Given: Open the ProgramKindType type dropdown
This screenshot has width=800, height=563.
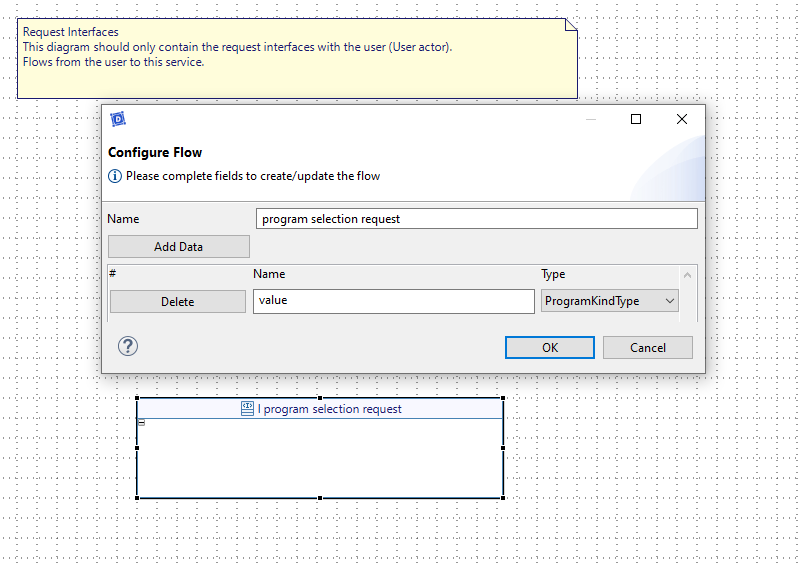Looking at the screenshot, I should 610,301.
